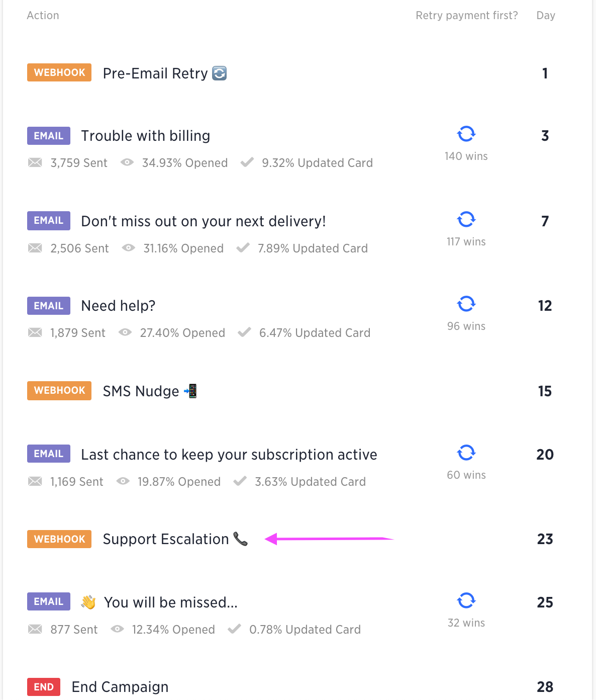596x700 pixels.
Task: Click the red END badge
Action: [x=44, y=687]
